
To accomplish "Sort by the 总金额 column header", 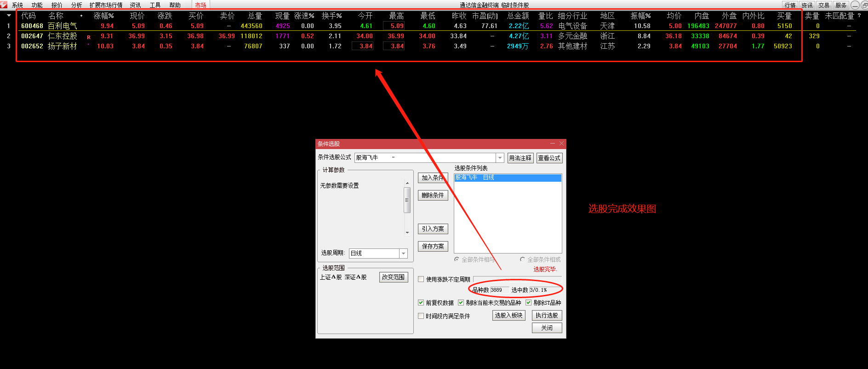I will click(x=518, y=16).
